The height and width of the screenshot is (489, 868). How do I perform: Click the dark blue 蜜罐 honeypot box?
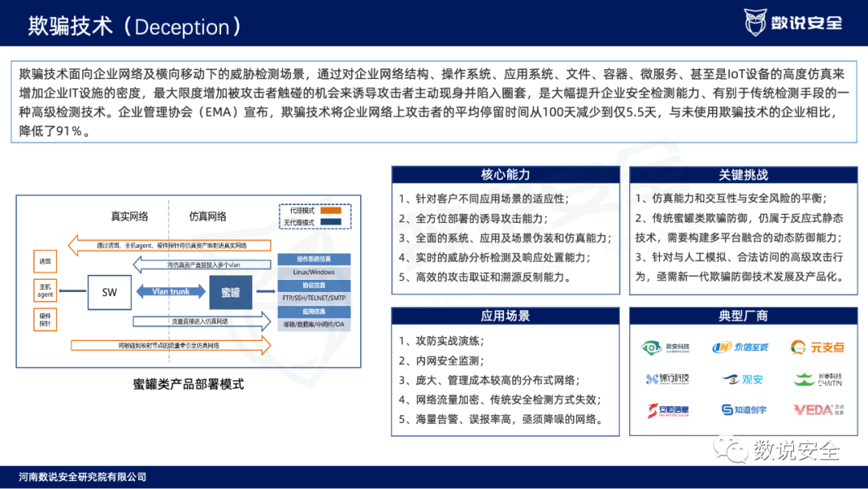point(231,293)
